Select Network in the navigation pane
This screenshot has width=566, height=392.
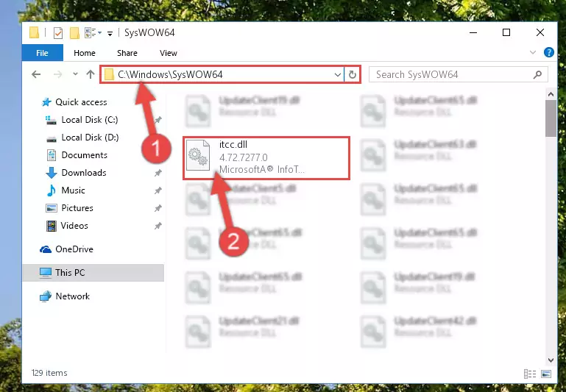tap(73, 296)
